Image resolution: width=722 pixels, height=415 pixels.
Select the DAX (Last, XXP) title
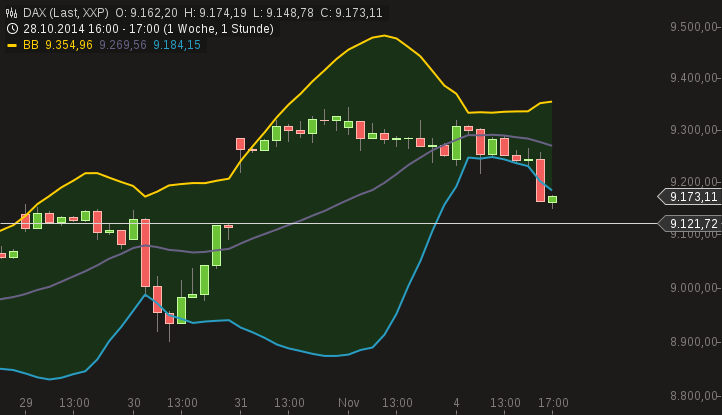66,13
